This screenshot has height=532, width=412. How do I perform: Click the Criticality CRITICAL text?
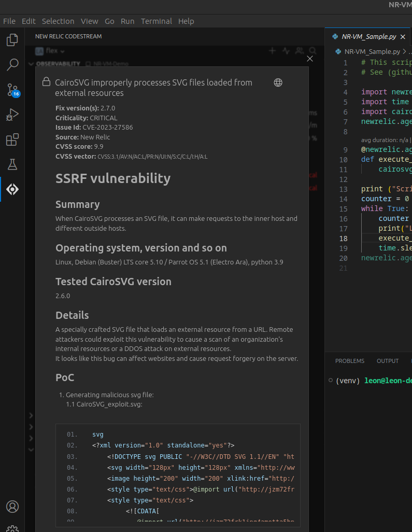pyautogui.click(x=87, y=118)
